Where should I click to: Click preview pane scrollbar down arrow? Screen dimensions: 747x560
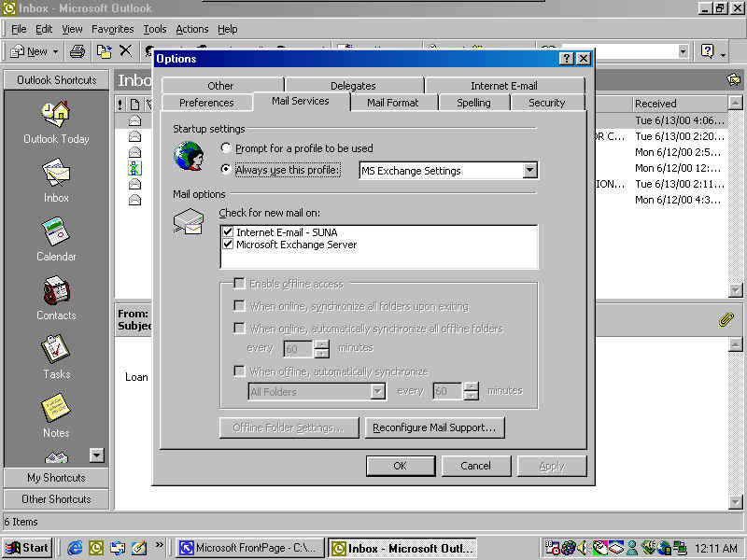736,502
